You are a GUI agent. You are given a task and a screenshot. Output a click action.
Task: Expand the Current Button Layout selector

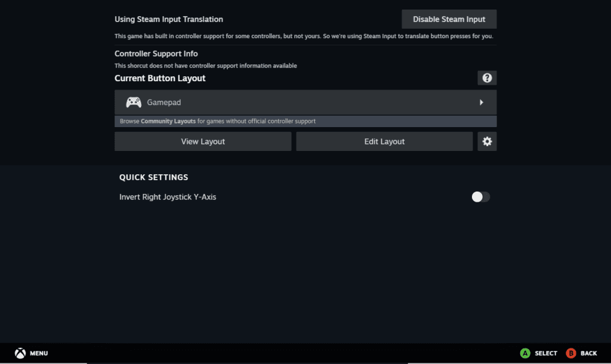[305, 102]
